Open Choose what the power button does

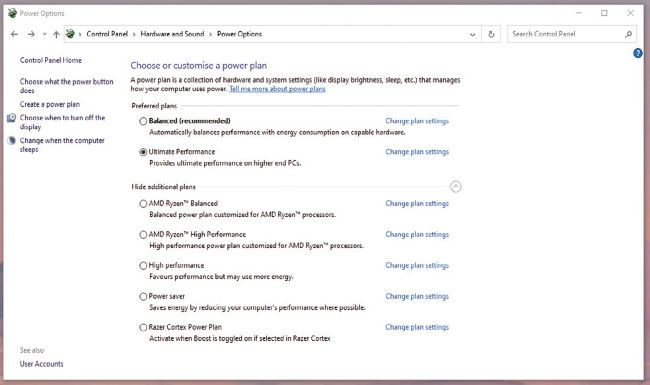tap(66, 86)
